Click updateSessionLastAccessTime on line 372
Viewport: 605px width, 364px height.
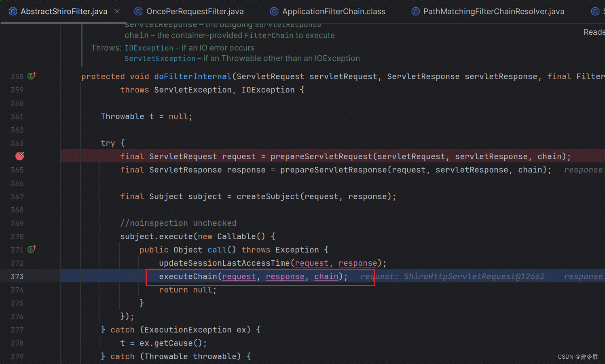coord(224,263)
